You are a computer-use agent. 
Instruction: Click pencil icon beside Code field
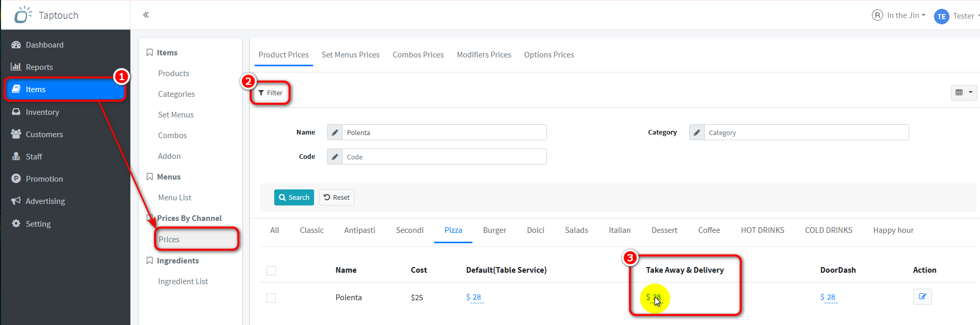(x=335, y=157)
